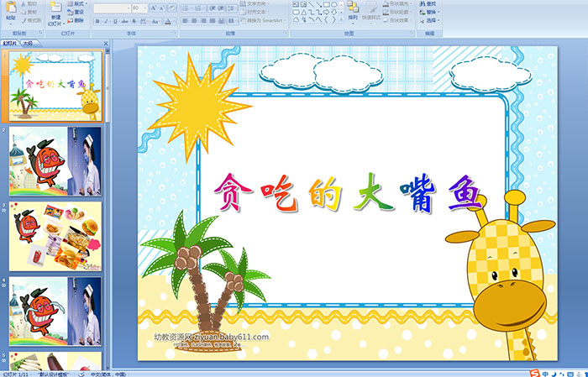
Task: Click the Arrange (排列) button
Action: click(353, 12)
